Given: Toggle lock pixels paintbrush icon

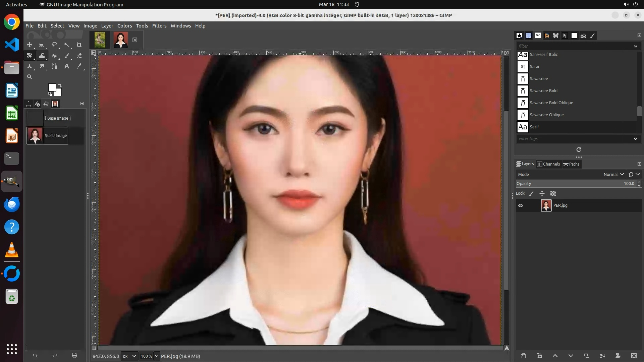Looking at the screenshot, I should (531, 193).
